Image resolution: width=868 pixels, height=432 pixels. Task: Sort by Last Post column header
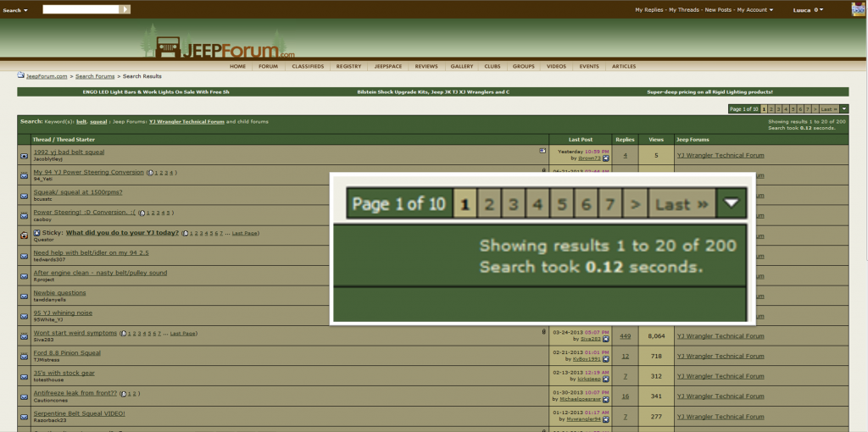pyautogui.click(x=581, y=140)
